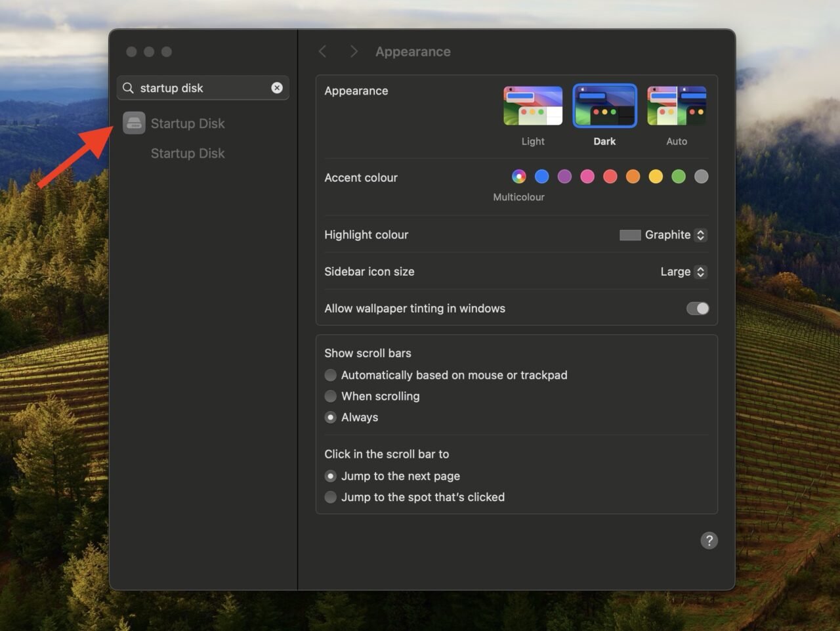Go forward with the right chevron arrow
This screenshot has height=631, width=840.
(x=354, y=51)
